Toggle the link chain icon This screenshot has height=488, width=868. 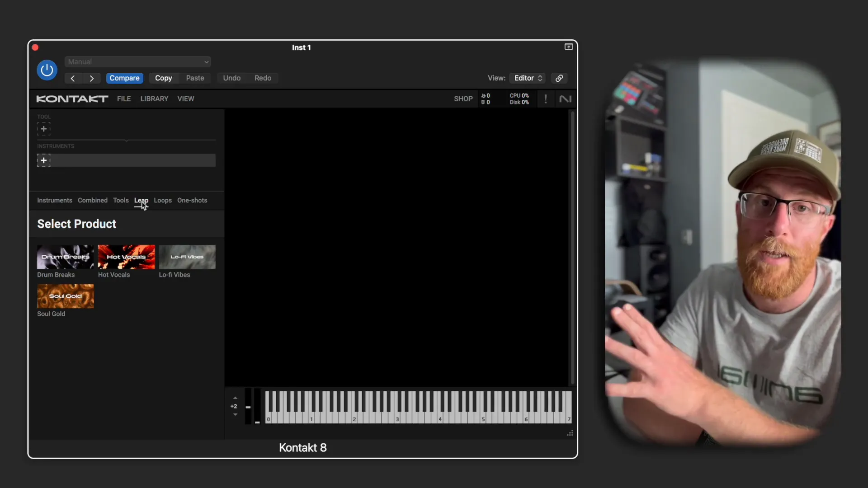coord(559,78)
